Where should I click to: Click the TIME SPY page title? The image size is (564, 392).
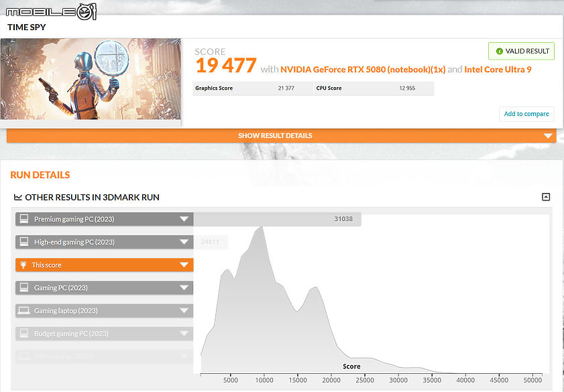(27, 27)
